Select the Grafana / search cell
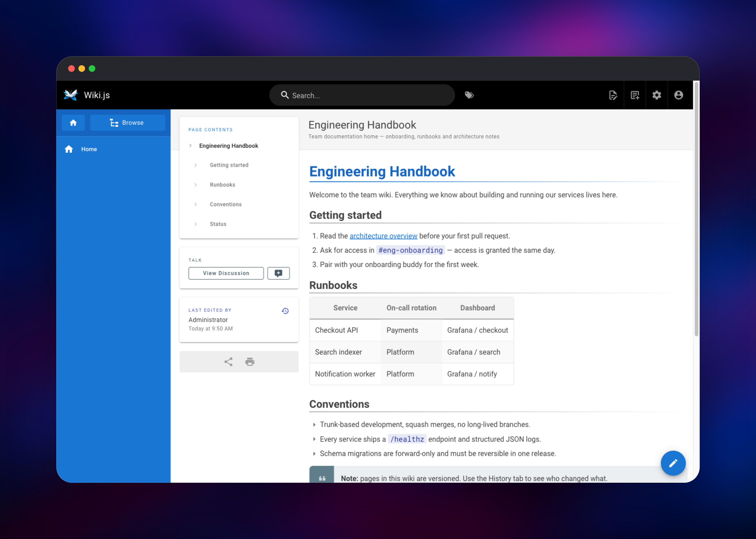 [x=478, y=352]
